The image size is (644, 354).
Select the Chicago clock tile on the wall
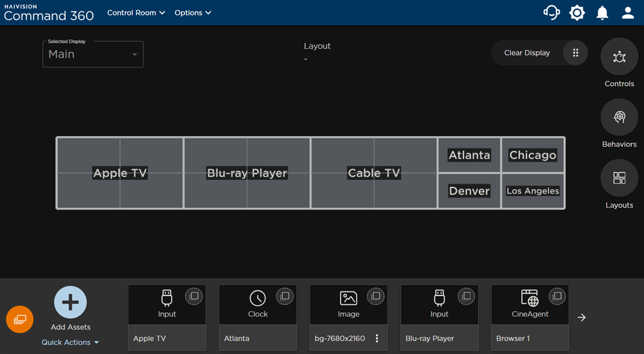(533, 155)
